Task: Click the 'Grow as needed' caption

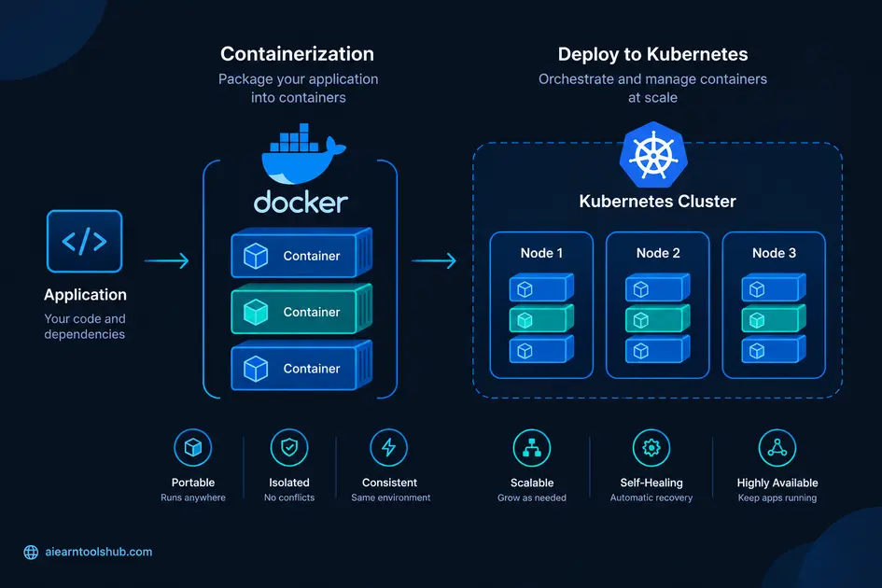Action: (532, 497)
